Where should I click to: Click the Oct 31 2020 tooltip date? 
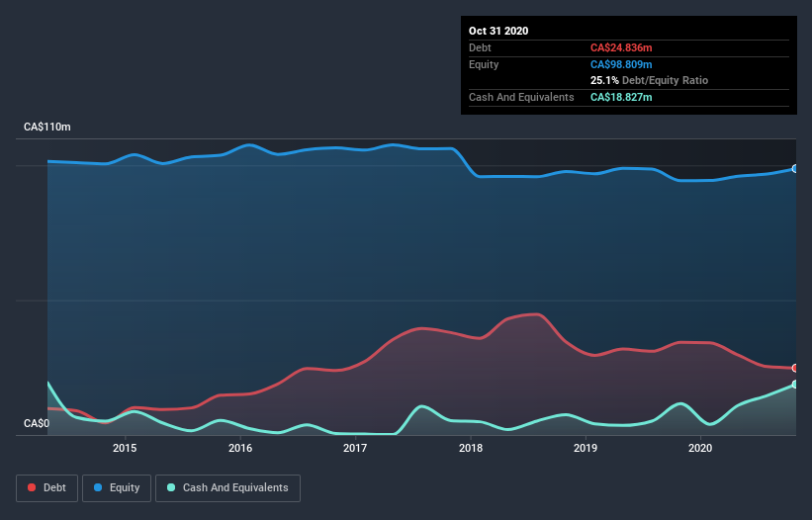click(498, 31)
